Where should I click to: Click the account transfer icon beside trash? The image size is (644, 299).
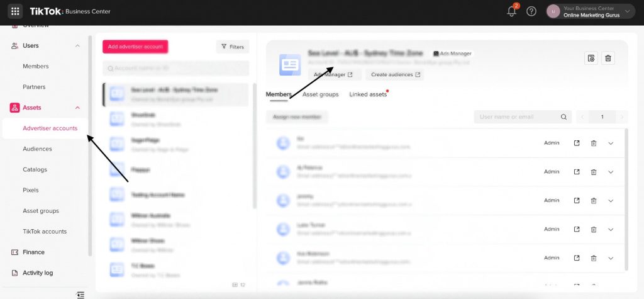(591, 58)
